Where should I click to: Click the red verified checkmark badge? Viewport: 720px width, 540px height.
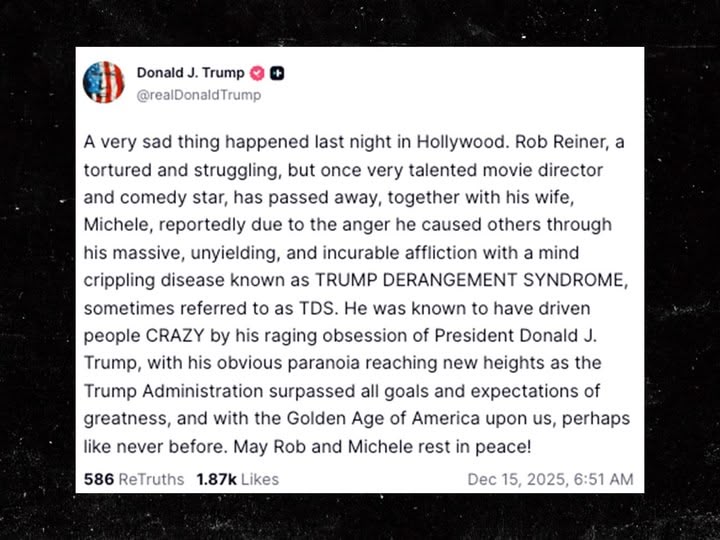[x=257, y=74]
